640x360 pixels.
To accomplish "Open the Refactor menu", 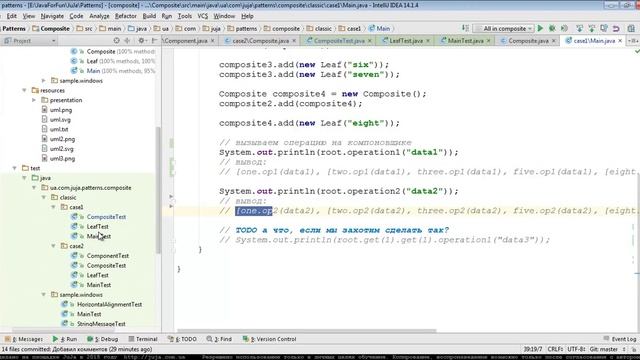I will (x=126, y=16).
